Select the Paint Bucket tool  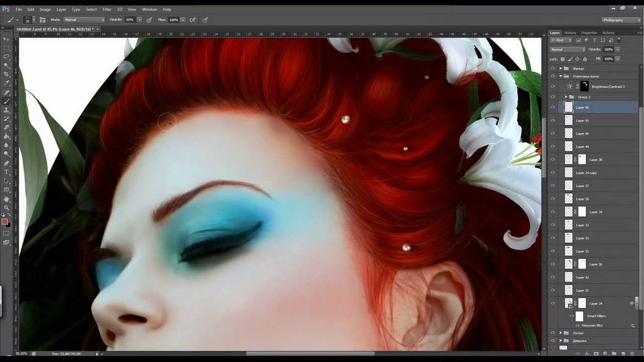point(7,136)
